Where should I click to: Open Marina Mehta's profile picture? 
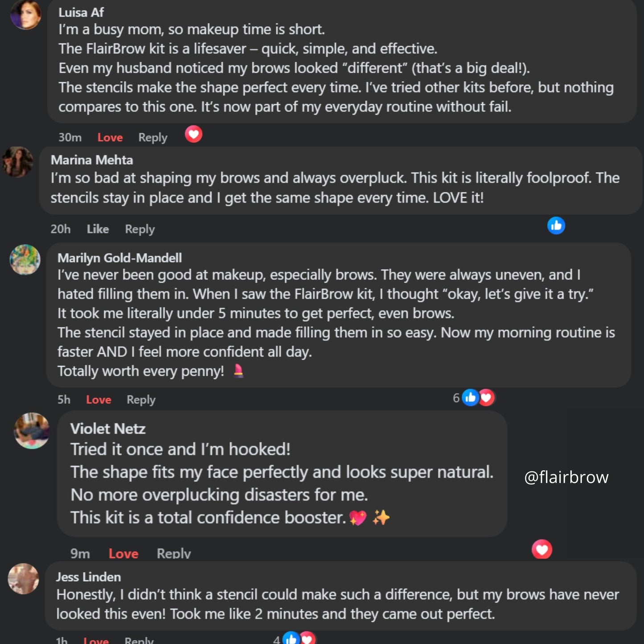(18, 162)
